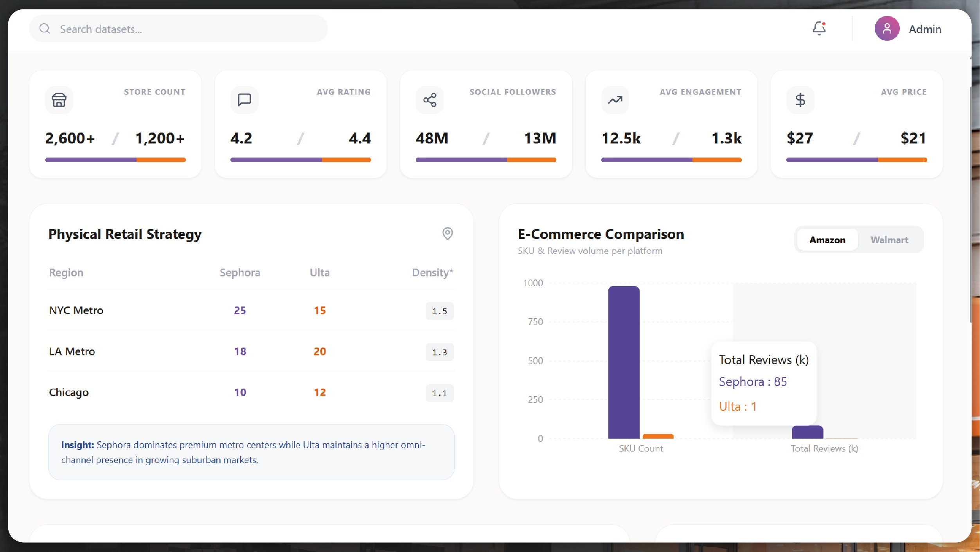Click the map pin icon in Physical Retail Strategy

pyautogui.click(x=448, y=233)
